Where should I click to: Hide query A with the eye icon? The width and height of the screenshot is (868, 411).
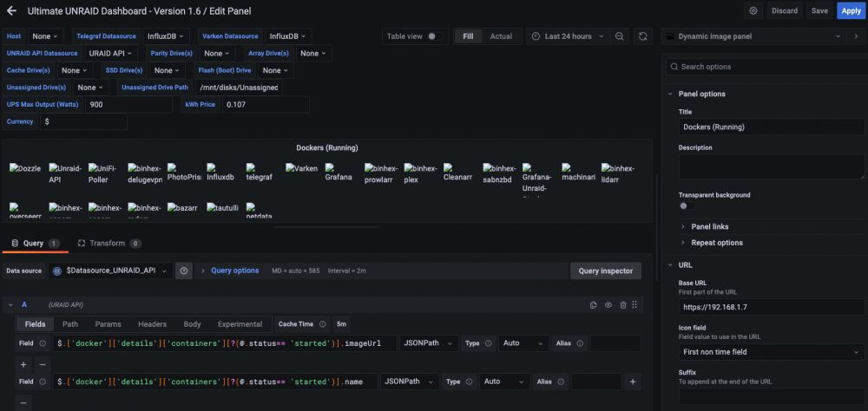point(608,305)
